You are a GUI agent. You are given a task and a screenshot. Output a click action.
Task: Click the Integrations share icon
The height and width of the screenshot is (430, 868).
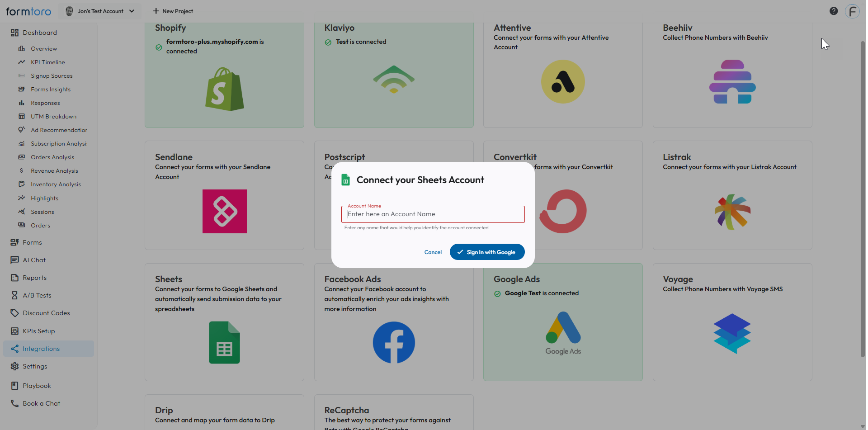point(14,349)
